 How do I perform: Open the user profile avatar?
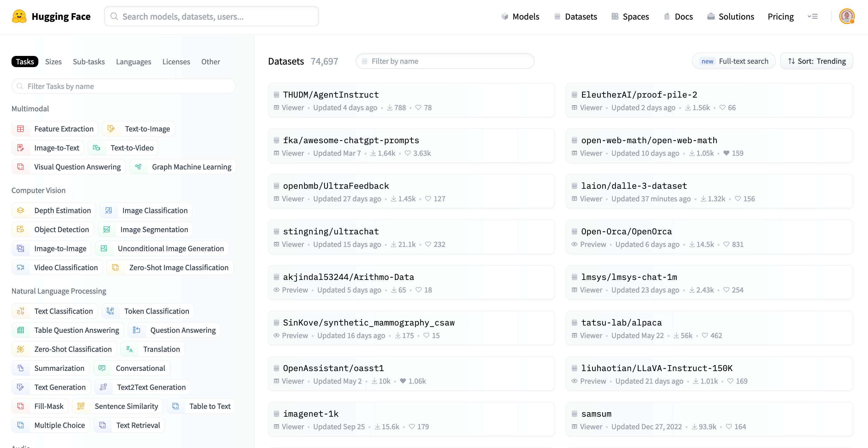846,16
